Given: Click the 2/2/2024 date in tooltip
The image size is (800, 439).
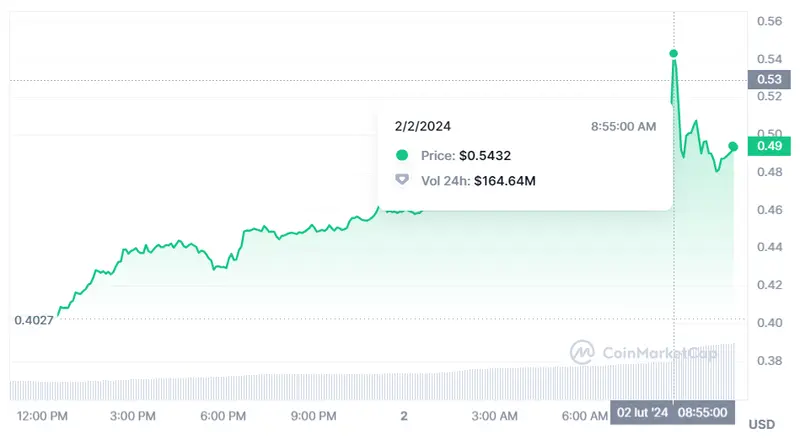Looking at the screenshot, I should pos(426,127).
